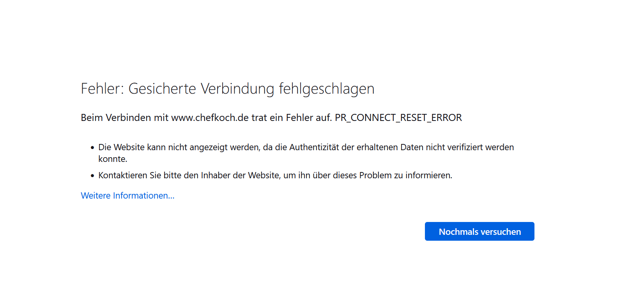The width and height of the screenshot is (644, 300).
Task: Click the Nochmals versuchen button
Action: click(x=479, y=231)
